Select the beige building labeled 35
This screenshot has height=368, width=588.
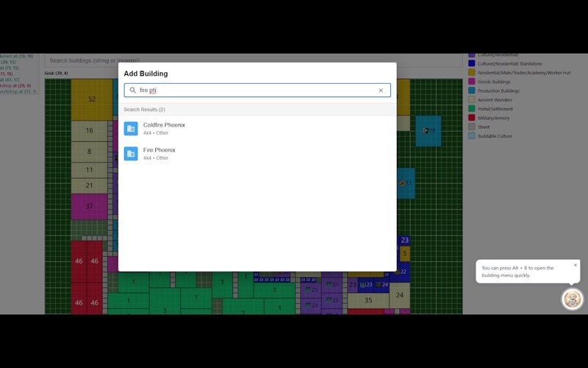pos(368,300)
